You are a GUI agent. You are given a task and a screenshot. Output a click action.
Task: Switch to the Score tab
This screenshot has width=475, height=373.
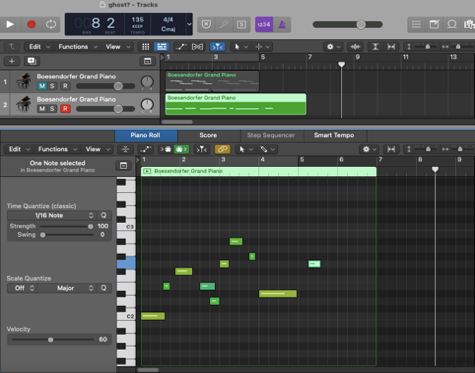tap(208, 135)
